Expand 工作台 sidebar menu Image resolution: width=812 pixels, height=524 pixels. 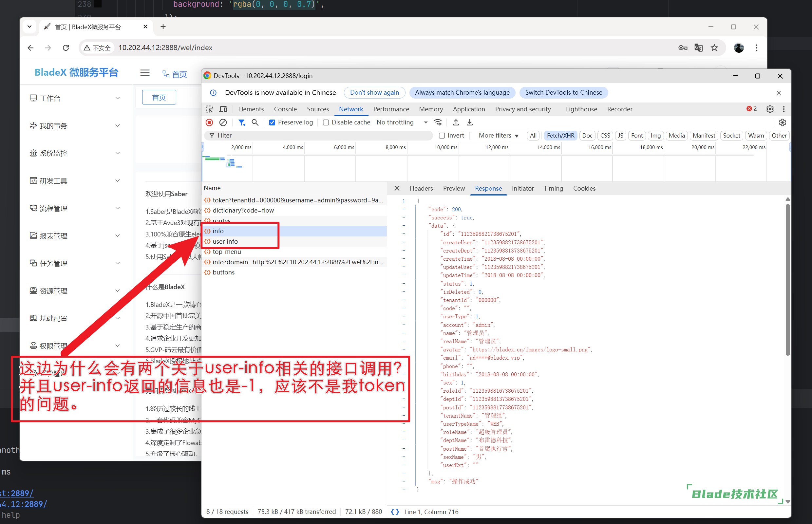(75, 98)
